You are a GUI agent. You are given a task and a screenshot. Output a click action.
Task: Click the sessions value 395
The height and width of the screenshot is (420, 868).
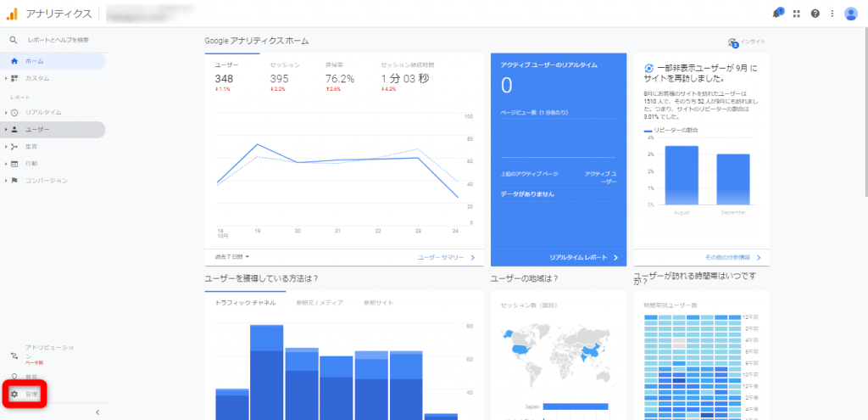click(280, 79)
